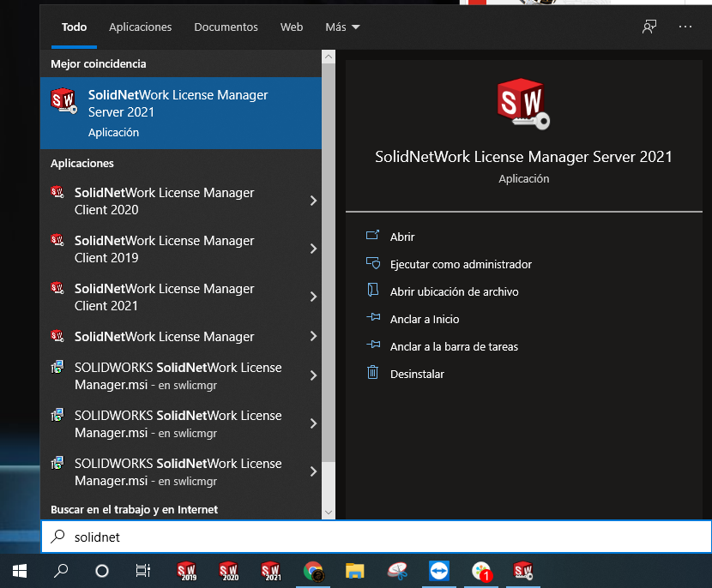The width and height of the screenshot is (712, 588).
Task: Click the Abrir open icon
Action: click(373, 236)
